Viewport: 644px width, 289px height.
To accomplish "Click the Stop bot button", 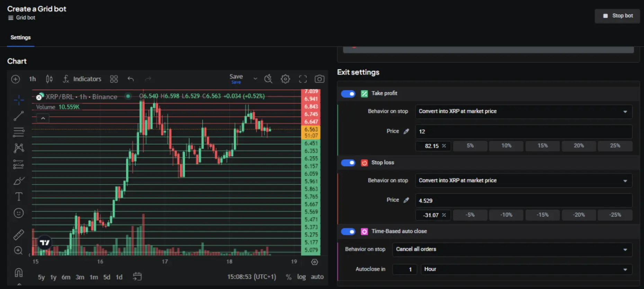I will 617,16.
